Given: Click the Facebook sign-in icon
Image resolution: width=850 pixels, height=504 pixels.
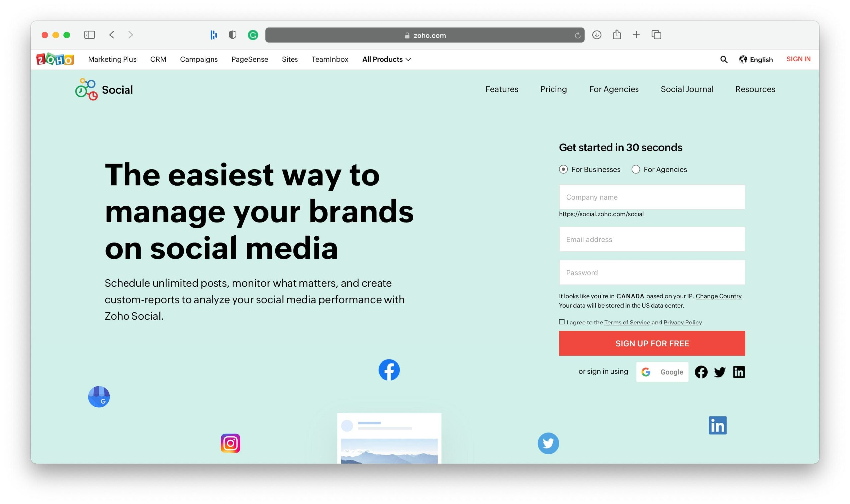Looking at the screenshot, I should (x=701, y=371).
